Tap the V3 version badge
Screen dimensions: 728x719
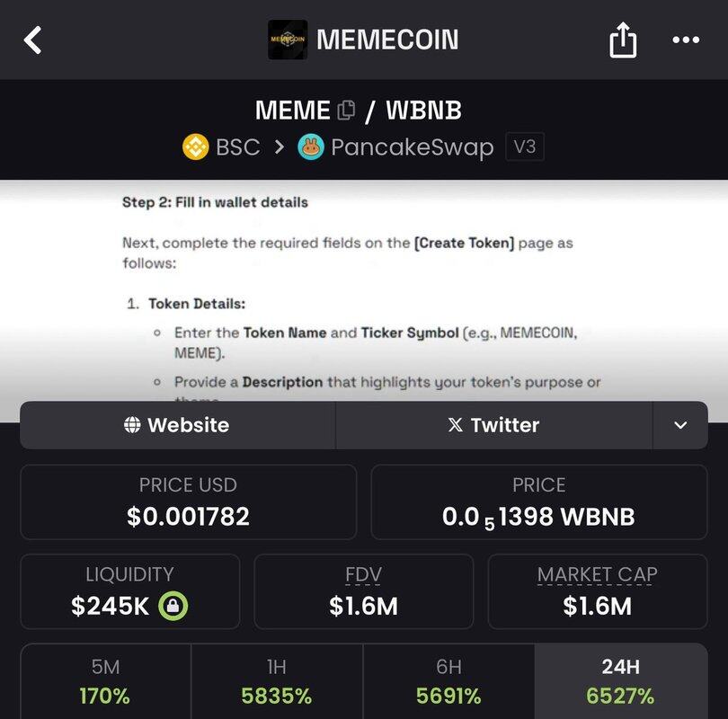[x=525, y=146]
